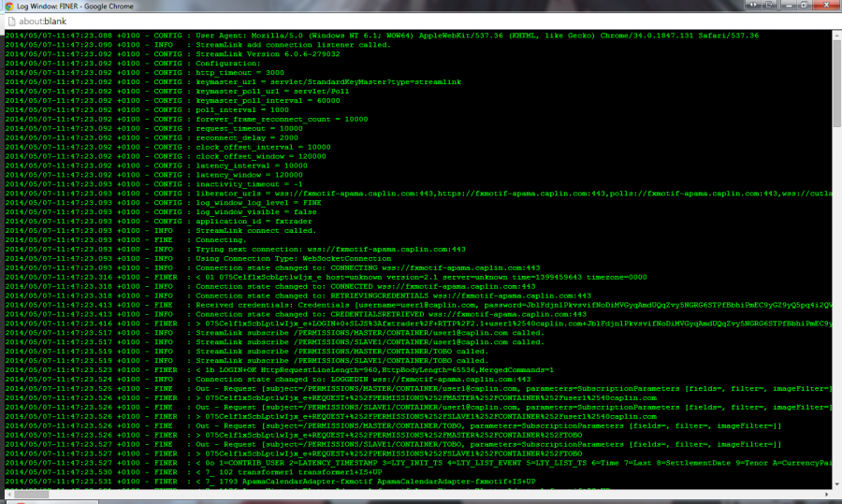Viewport: 842px width, 504px height.
Task: Click 'clock_offset_window = 120000' entry
Action: tap(166, 156)
